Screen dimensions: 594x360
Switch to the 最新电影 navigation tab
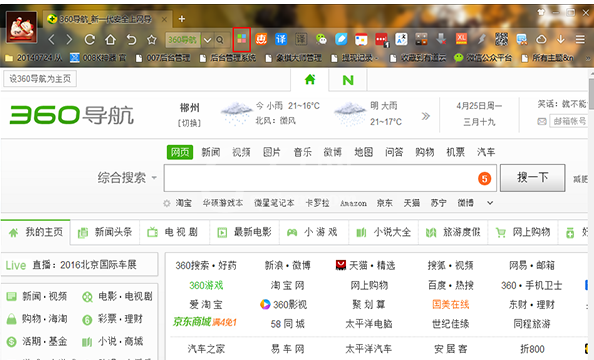click(244, 232)
